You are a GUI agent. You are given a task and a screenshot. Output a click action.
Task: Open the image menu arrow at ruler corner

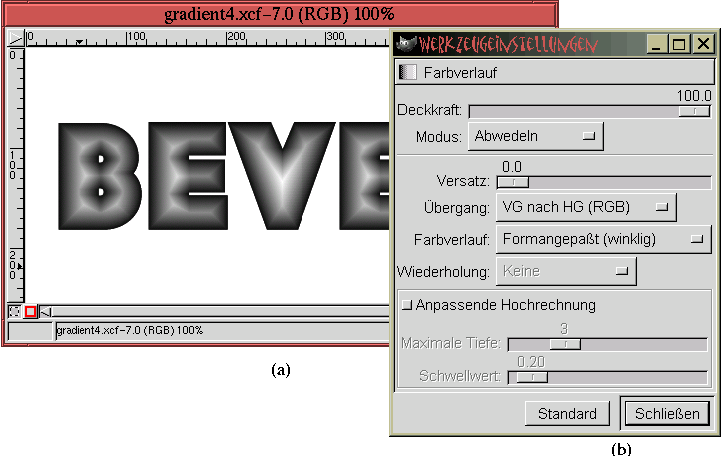click(x=15, y=38)
